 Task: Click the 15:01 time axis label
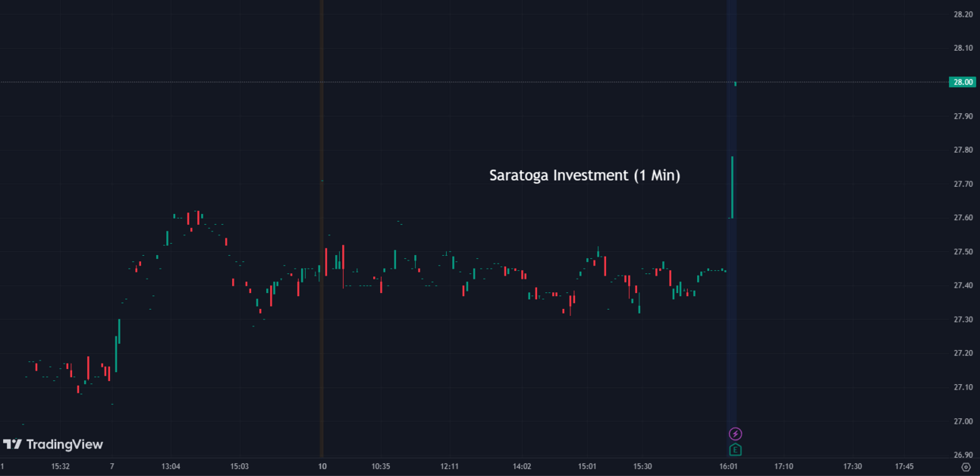[x=587, y=466]
